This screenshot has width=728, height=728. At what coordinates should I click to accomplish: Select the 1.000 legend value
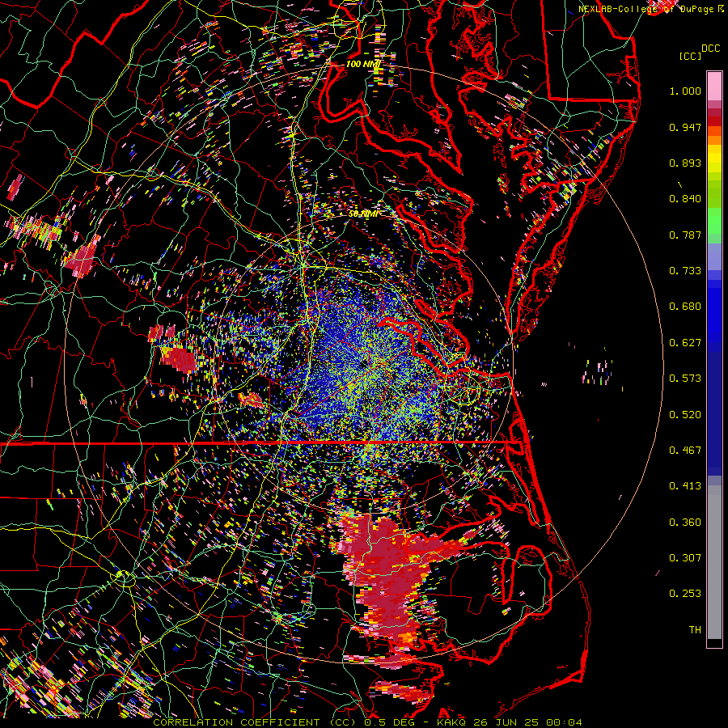[x=685, y=91]
